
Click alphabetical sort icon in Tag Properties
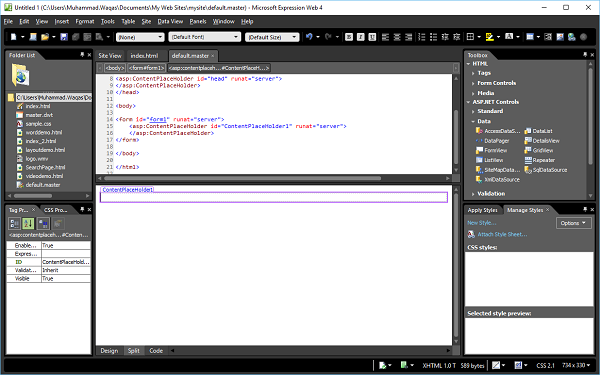(x=28, y=223)
